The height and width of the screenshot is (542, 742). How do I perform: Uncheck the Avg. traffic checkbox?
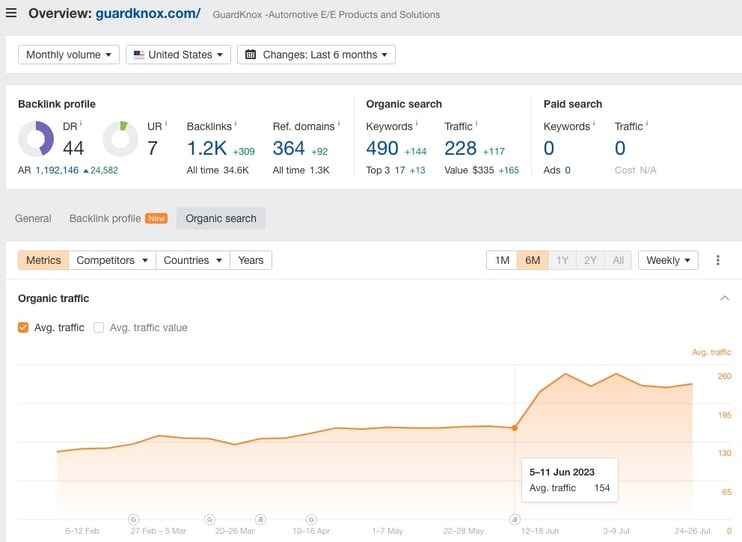pos(24,327)
